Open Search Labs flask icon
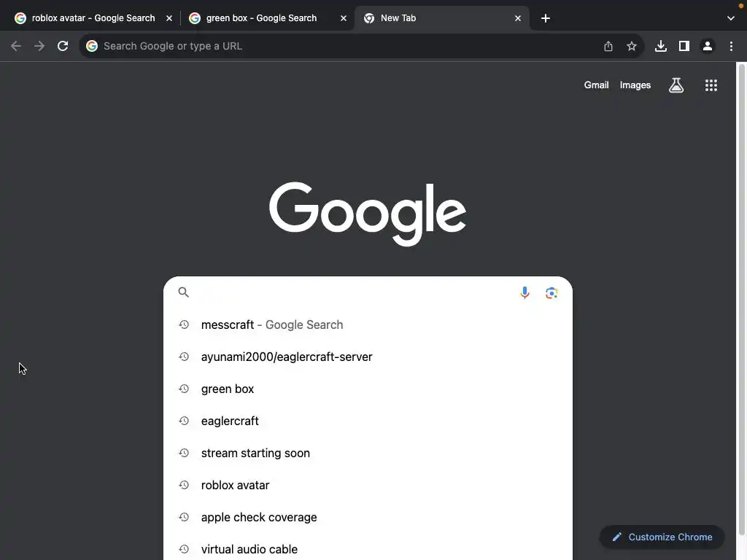Viewport: 747px width, 560px height. [676, 85]
